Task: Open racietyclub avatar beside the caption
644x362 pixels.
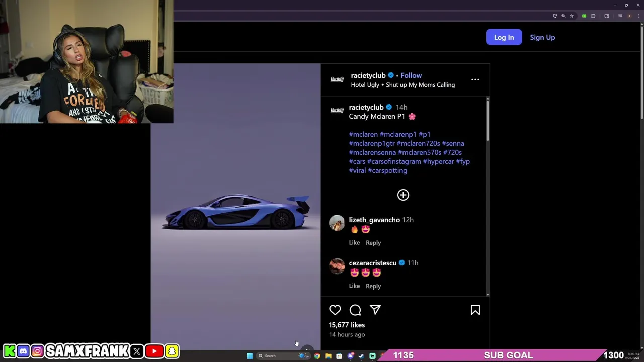Action: pyautogui.click(x=337, y=111)
